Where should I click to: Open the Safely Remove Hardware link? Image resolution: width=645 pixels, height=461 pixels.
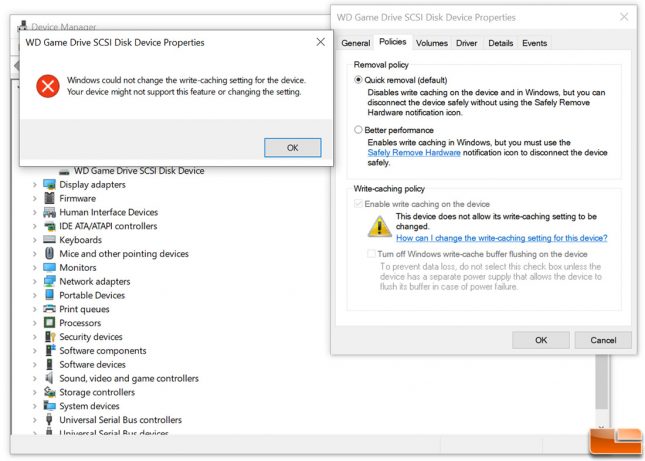point(414,153)
